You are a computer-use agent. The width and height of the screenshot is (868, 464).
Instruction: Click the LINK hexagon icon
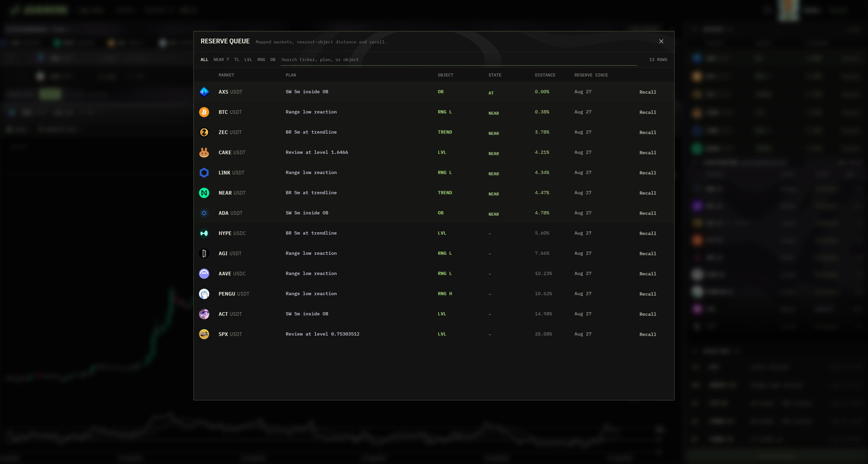click(204, 172)
